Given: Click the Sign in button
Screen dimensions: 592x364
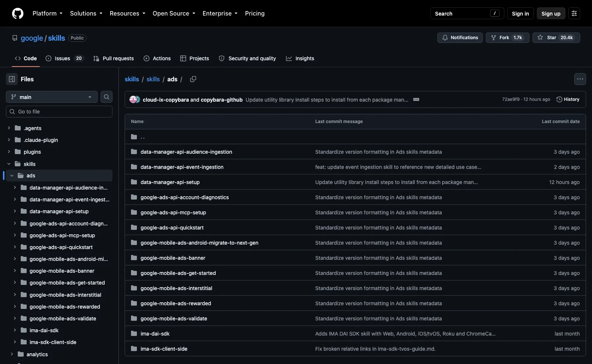Looking at the screenshot, I should coord(520,13).
